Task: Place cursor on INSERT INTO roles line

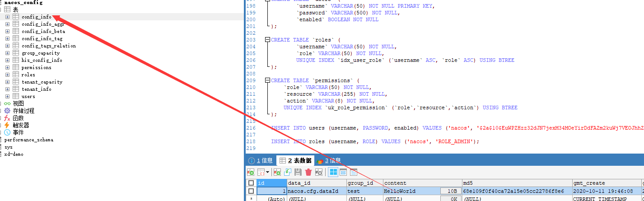Action: click(x=375, y=141)
